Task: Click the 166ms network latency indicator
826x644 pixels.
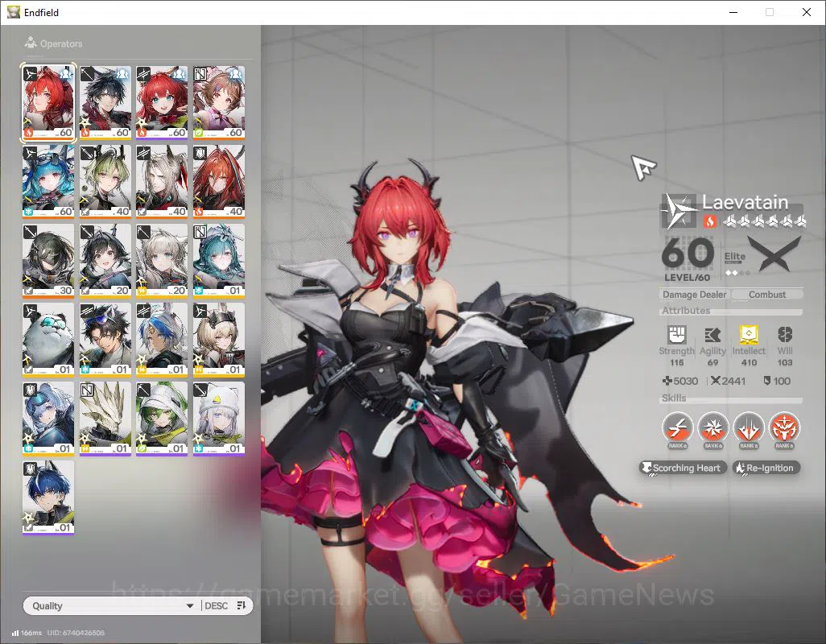Action: [27, 633]
